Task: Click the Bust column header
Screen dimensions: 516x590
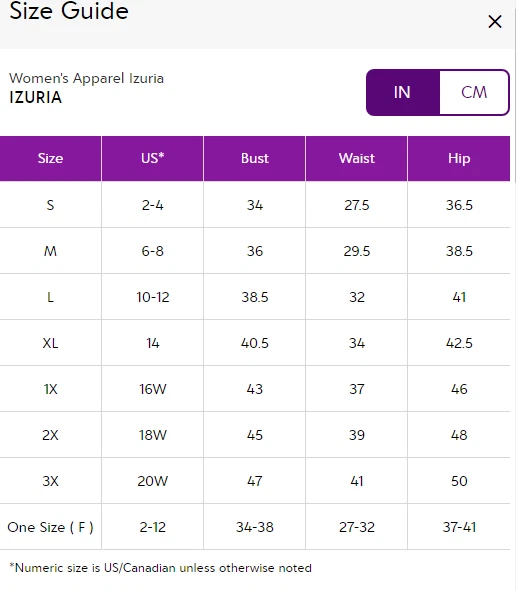Action: (x=255, y=158)
